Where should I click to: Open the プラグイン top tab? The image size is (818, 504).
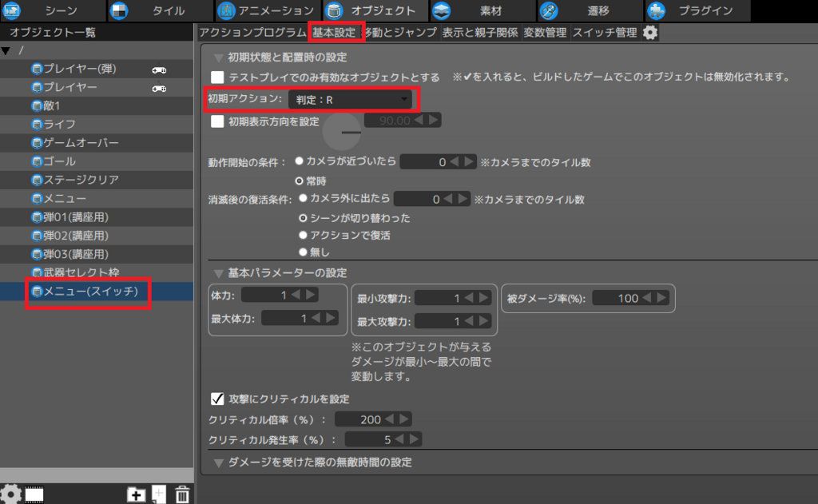[x=697, y=10]
